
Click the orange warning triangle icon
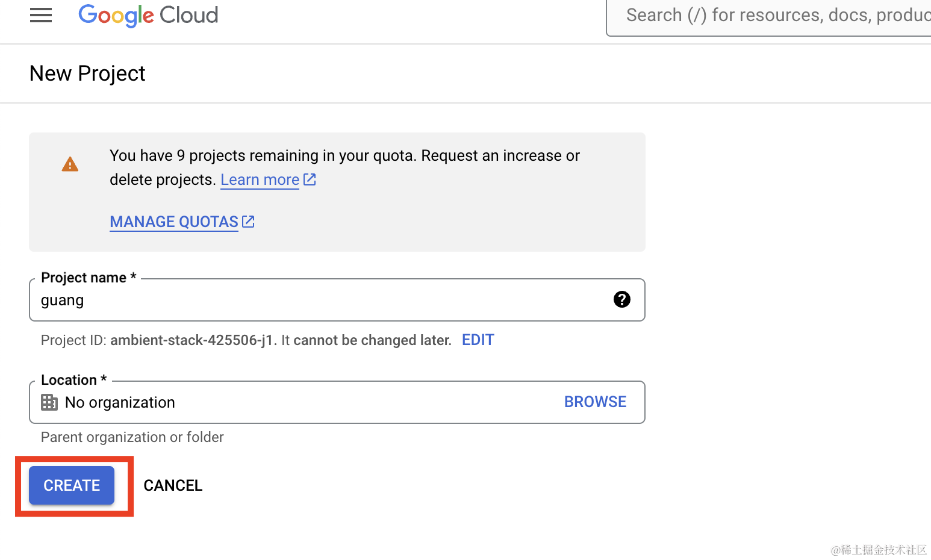[70, 164]
